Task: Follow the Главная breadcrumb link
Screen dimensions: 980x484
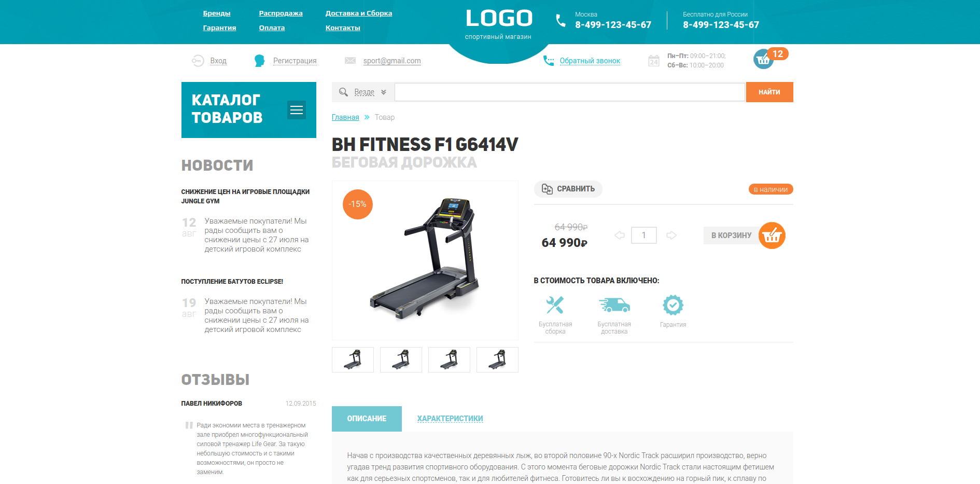Action: 345,117
